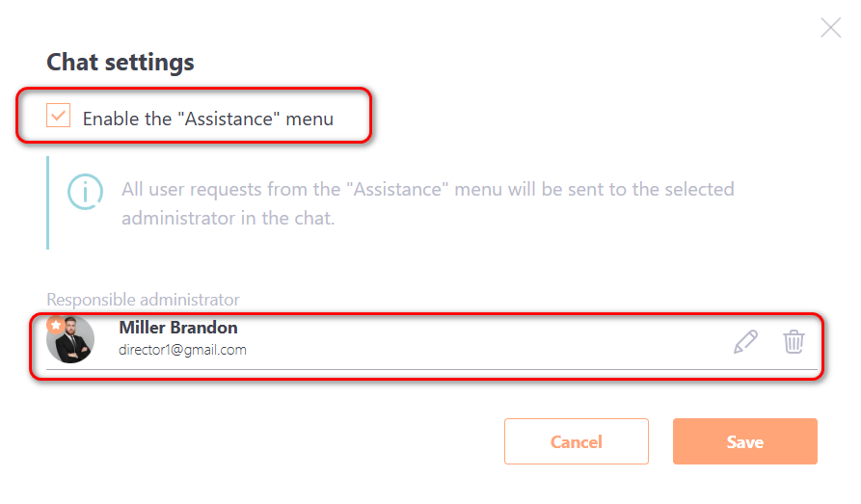Click the orange checkmark inside the checkbox
This screenshot has width=861, height=504.
tap(59, 117)
